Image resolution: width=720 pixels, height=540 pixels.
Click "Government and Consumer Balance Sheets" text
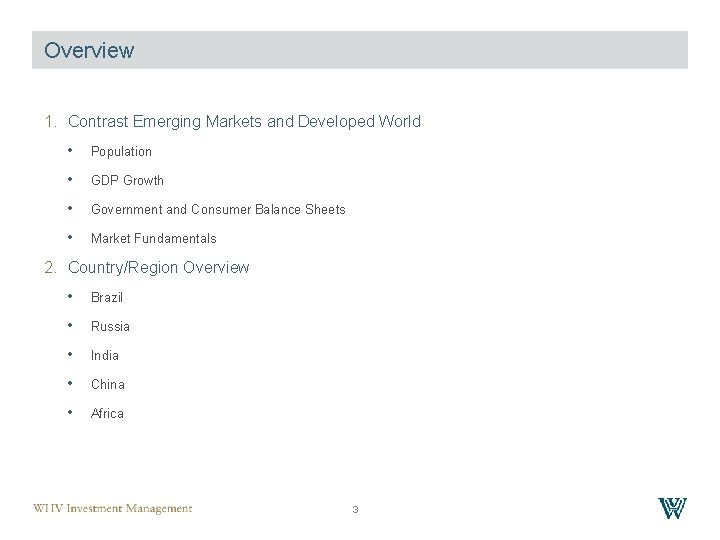point(218,210)
